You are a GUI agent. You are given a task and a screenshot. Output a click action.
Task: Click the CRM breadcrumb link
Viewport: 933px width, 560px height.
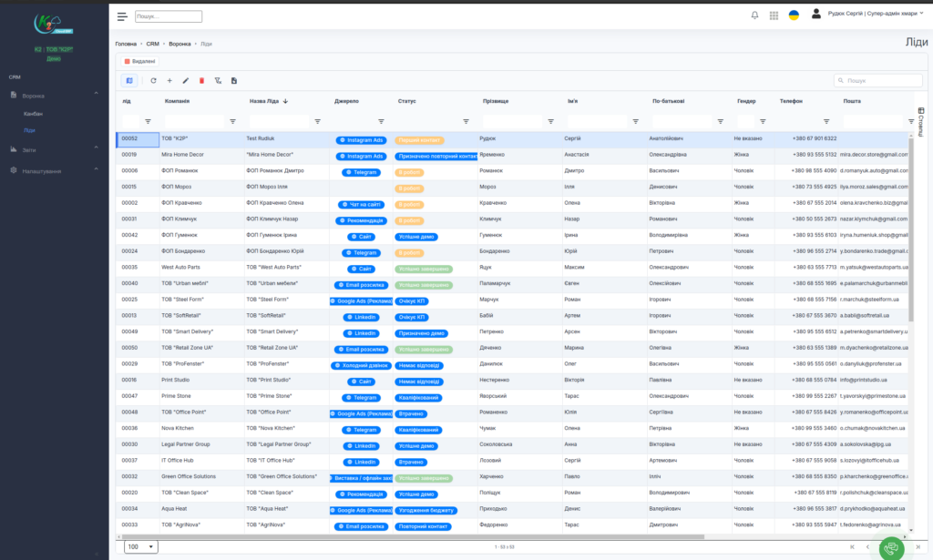(152, 44)
